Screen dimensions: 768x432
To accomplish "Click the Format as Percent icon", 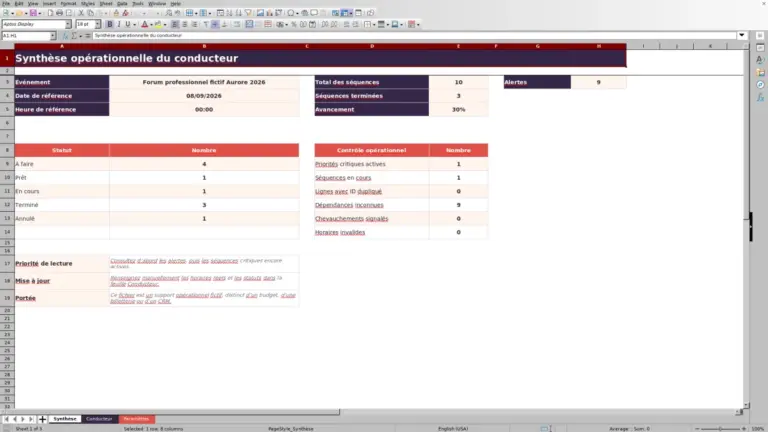I will [294, 24].
